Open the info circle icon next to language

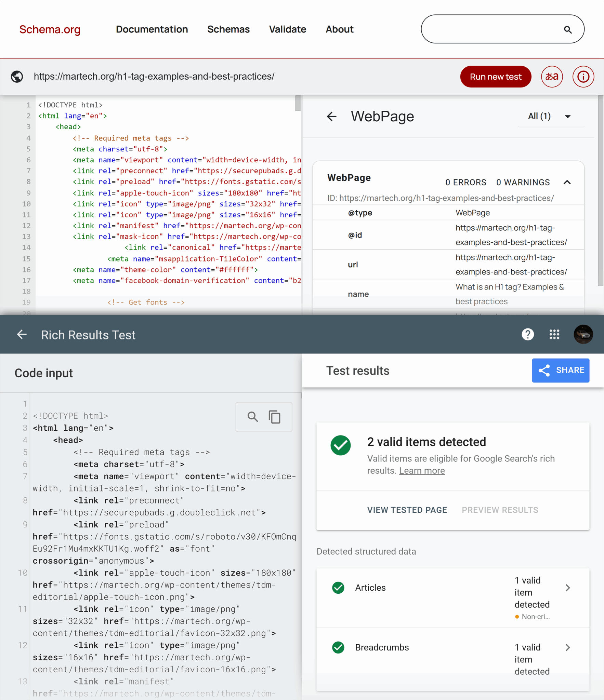(583, 77)
